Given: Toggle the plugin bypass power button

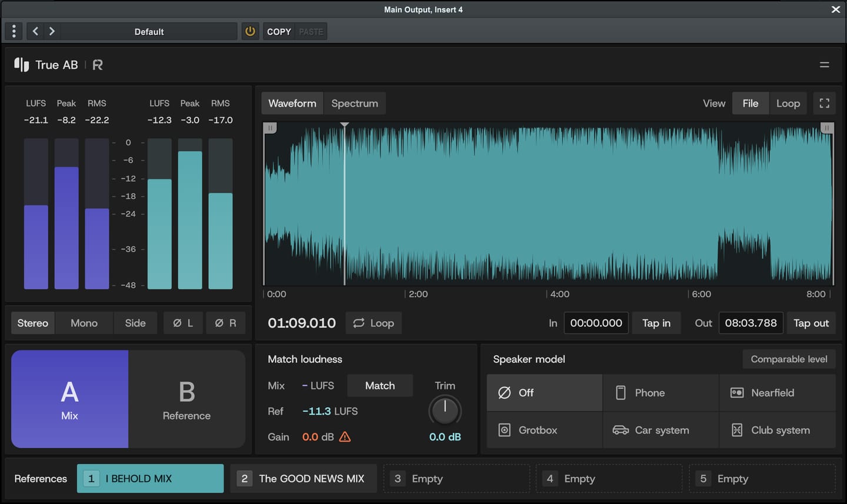Looking at the screenshot, I should click(x=250, y=31).
